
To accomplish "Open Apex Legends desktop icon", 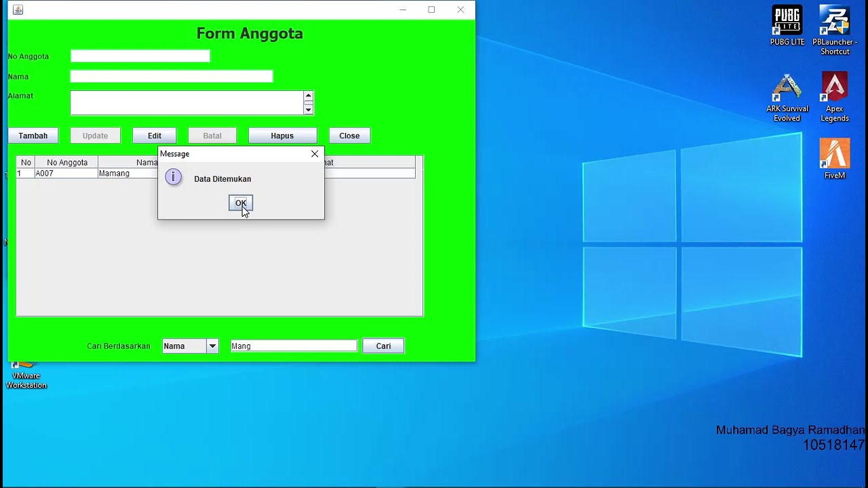I will click(x=835, y=98).
